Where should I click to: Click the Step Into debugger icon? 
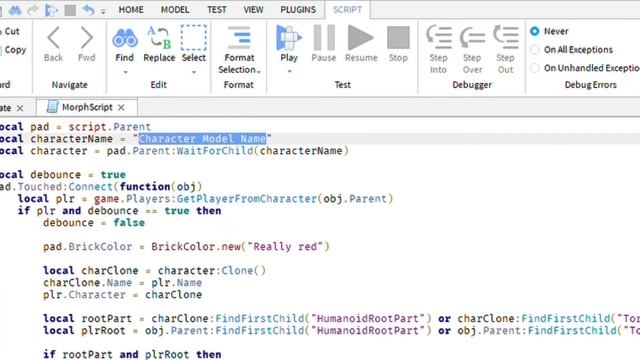[439, 37]
